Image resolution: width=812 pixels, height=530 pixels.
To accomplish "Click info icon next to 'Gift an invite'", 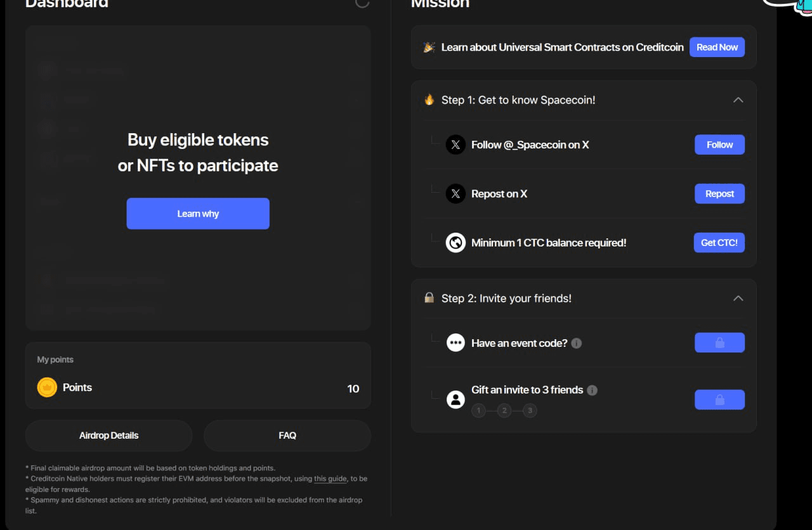I will (x=592, y=390).
